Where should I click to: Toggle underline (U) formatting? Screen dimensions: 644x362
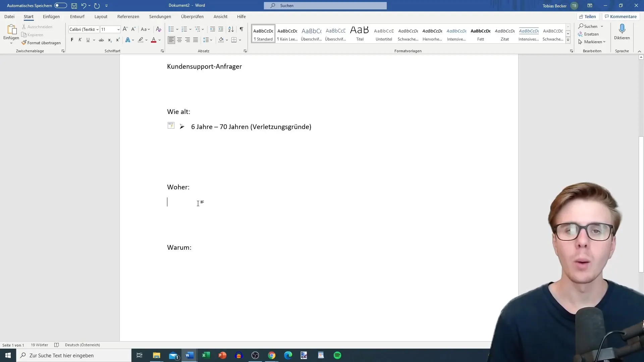pos(88,40)
